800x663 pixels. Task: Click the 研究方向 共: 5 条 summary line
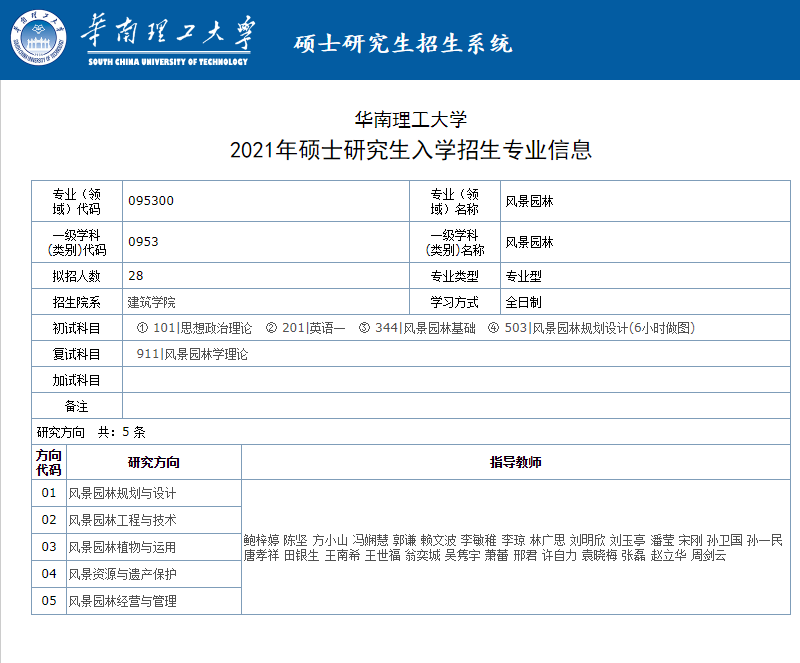coord(91,432)
